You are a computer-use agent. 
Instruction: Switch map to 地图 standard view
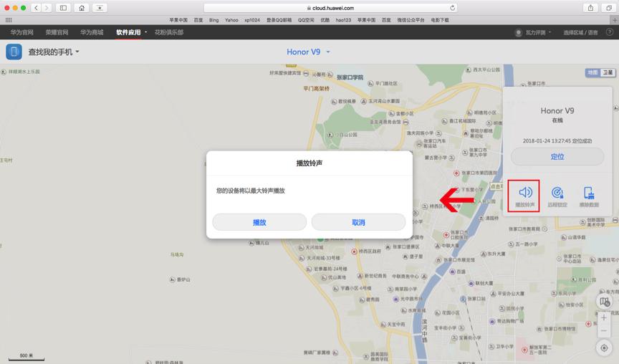(592, 72)
